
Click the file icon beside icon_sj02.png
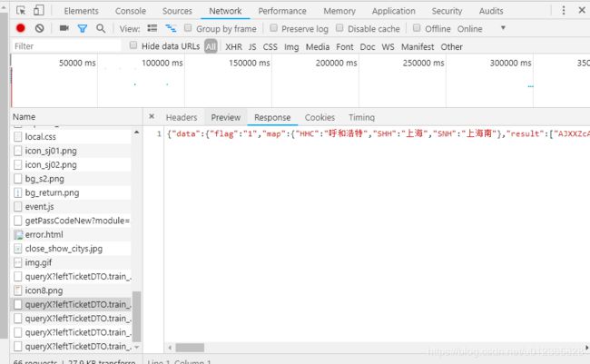[x=17, y=165]
